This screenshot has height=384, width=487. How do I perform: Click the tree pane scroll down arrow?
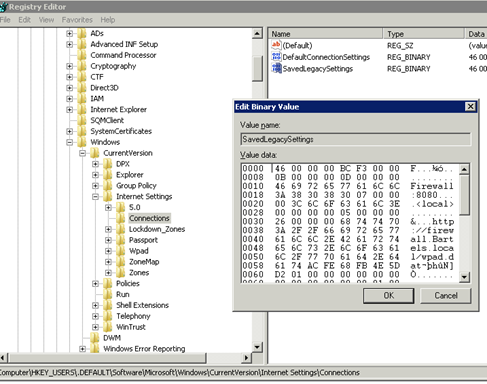(x=257, y=347)
